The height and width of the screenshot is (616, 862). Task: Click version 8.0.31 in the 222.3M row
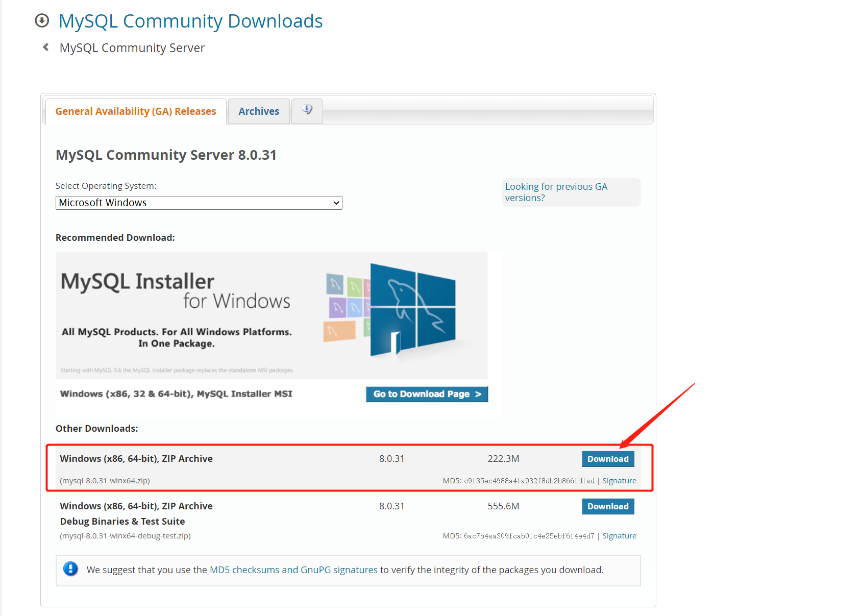[x=391, y=459]
